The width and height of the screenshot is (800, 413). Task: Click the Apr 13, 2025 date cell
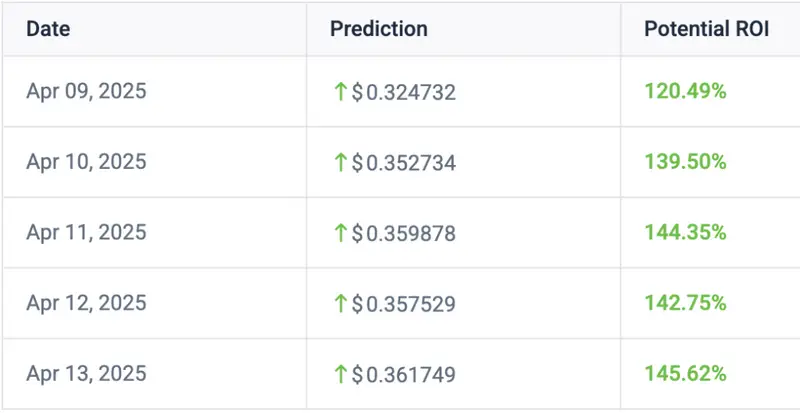coord(86,374)
